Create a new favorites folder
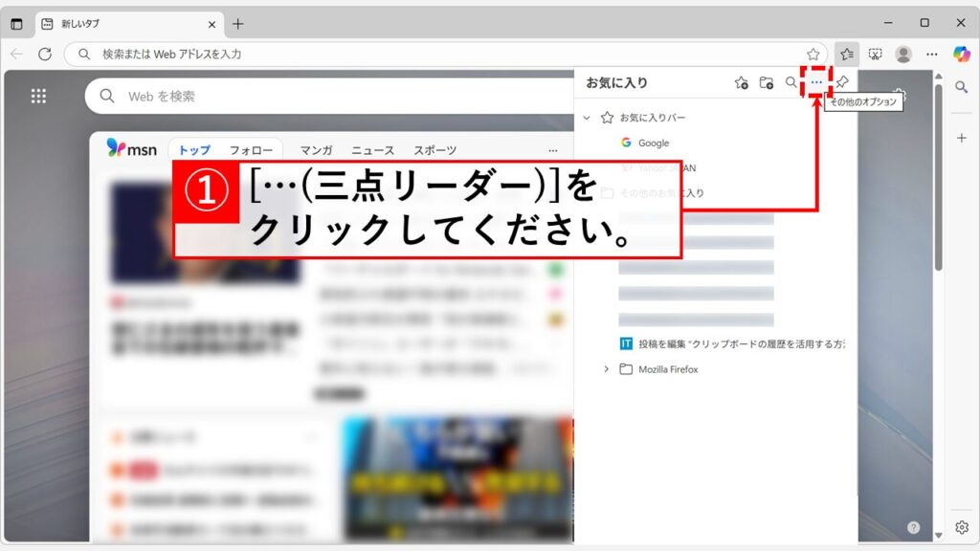Screen dimensions: 980x551 pyautogui.click(x=767, y=82)
